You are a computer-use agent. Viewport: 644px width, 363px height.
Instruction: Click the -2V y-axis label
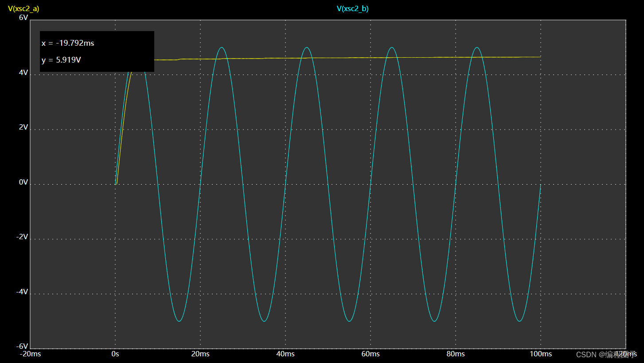pos(22,237)
